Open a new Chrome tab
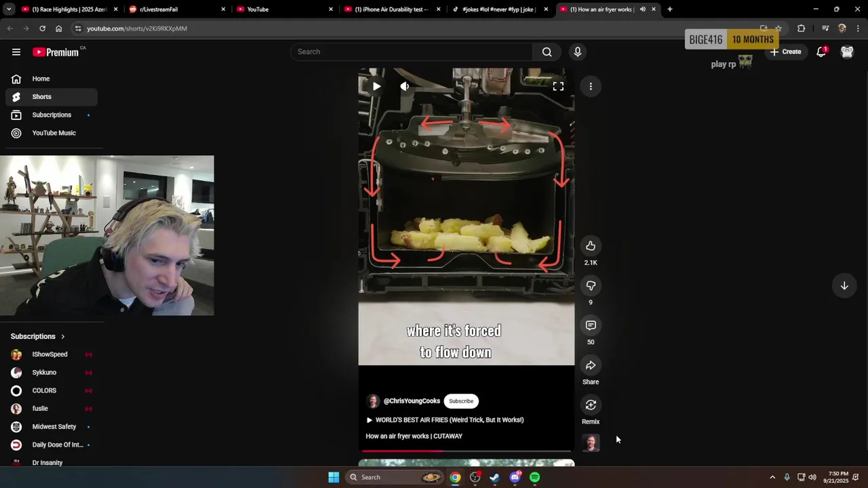Viewport: 868px width, 488px height. [670, 9]
